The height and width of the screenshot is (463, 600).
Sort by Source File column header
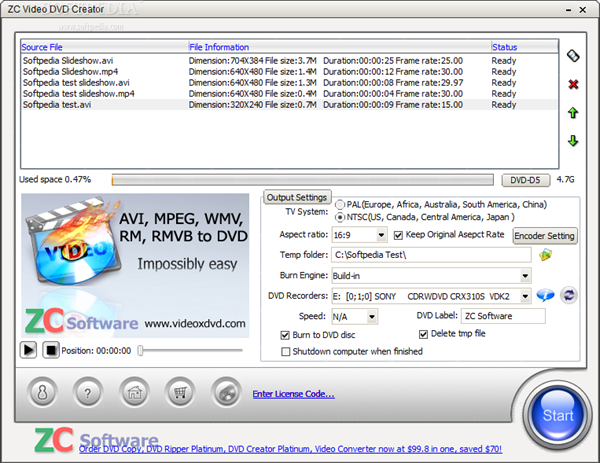pos(104,47)
